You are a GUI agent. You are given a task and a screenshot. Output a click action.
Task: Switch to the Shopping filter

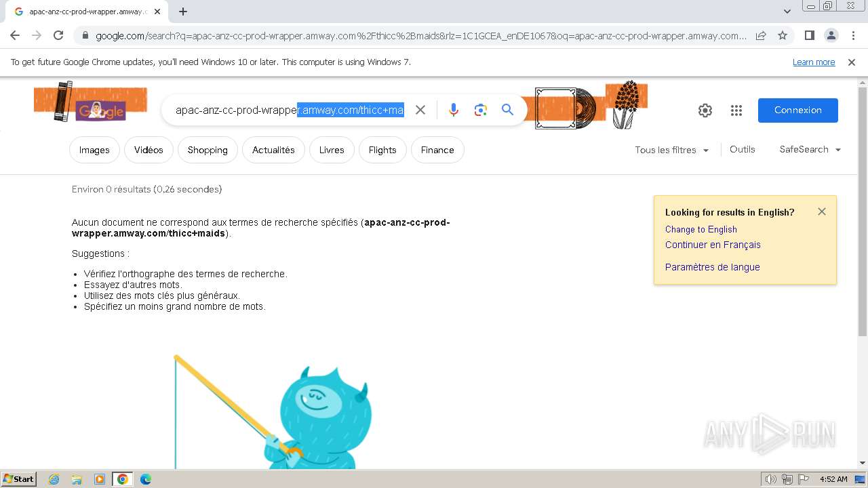[x=208, y=150]
